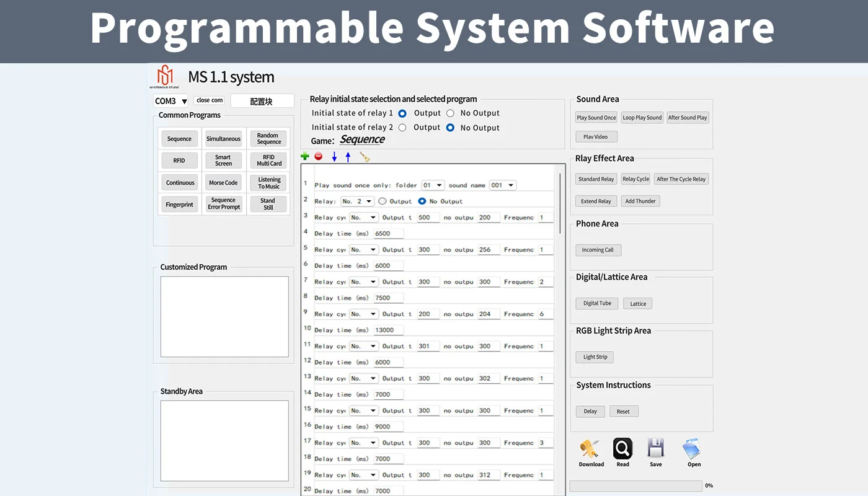Open the relay No. dropdown in row 19
The height and width of the screenshot is (496, 868).
(363, 476)
